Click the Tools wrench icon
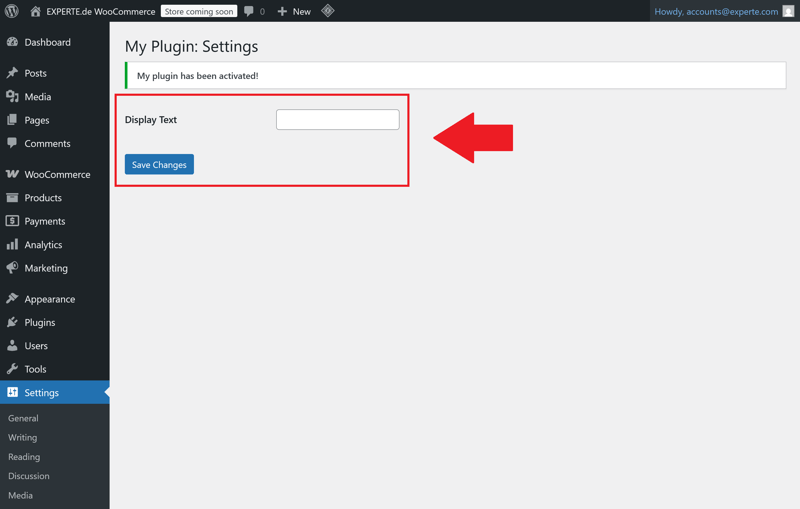800x509 pixels. (12, 369)
